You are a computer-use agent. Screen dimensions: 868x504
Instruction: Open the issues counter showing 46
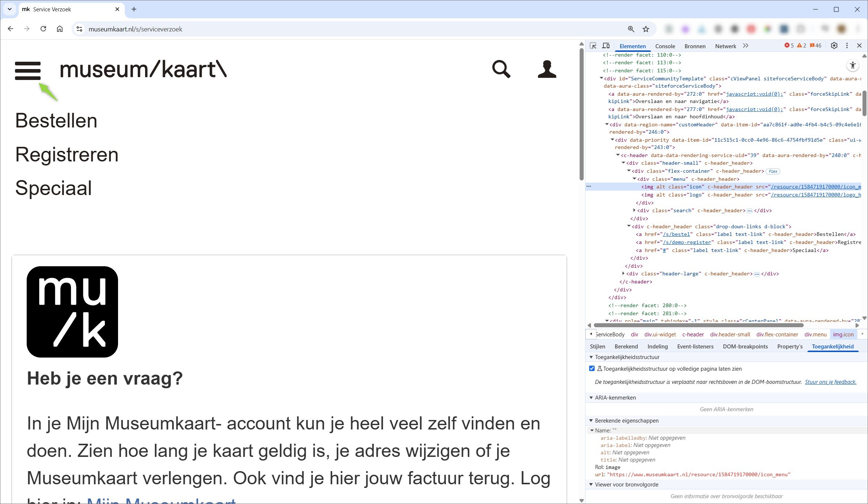point(816,46)
